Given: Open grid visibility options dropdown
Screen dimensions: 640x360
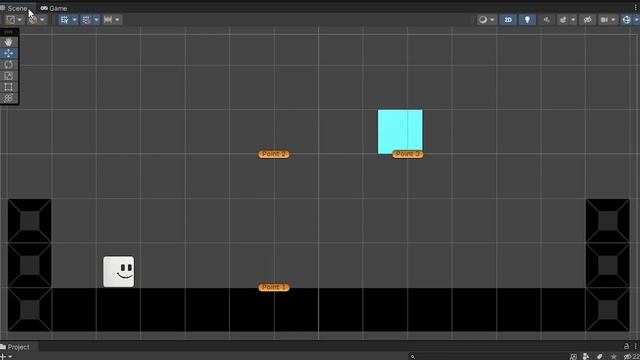Looking at the screenshot, I should 74,20.
